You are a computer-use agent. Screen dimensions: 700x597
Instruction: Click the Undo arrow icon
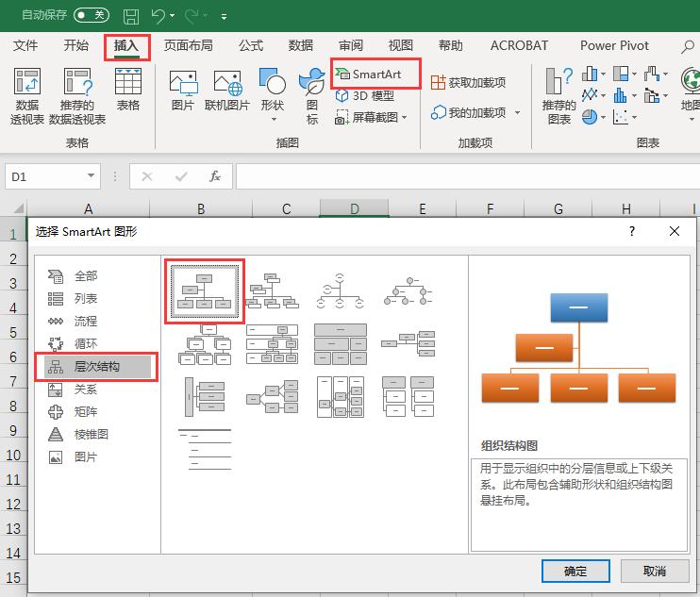coord(158,16)
